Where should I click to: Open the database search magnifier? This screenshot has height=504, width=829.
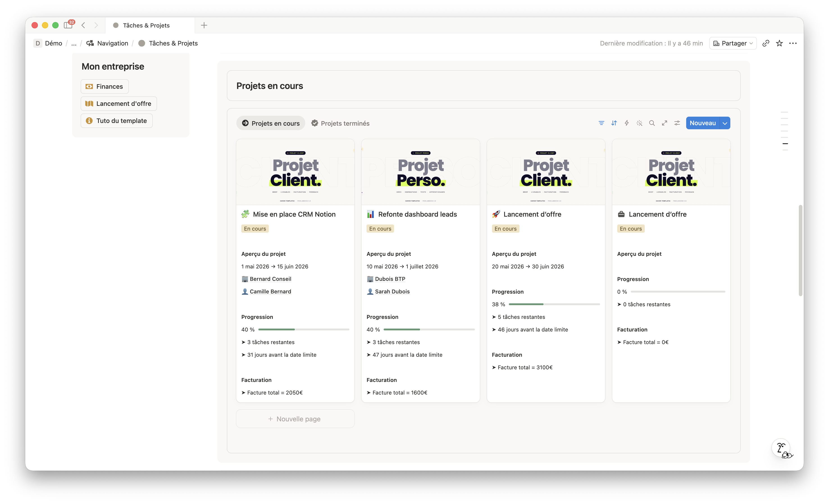pos(652,123)
